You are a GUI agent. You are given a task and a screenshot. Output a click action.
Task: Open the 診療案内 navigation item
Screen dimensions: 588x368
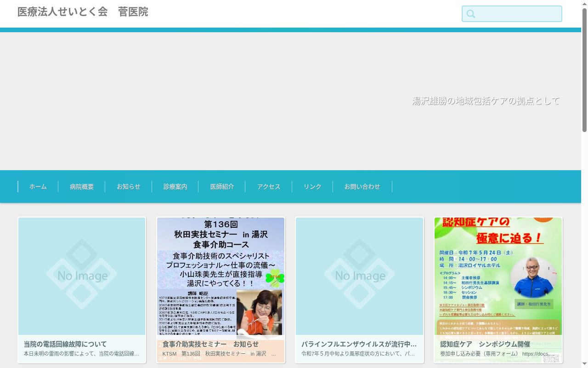coord(175,187)
